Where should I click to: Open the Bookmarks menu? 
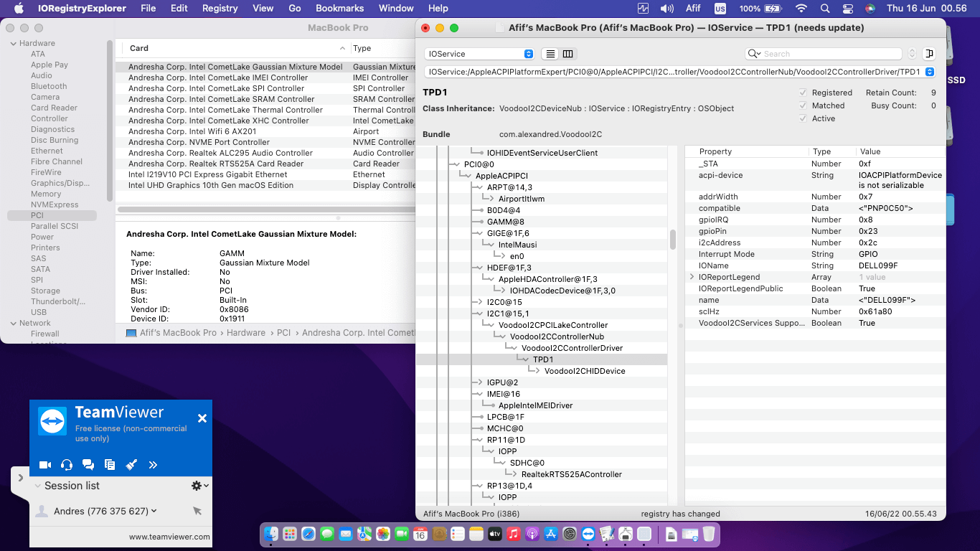(339, 9)
